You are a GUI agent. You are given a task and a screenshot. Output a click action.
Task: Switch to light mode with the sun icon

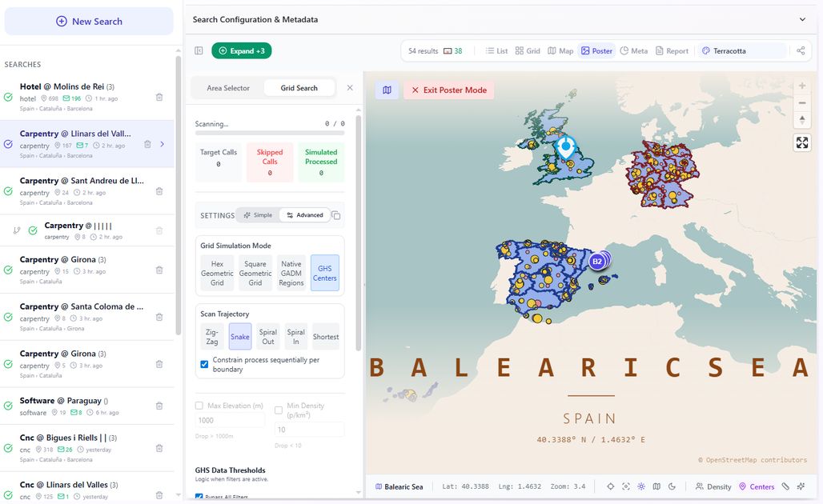point(641,486)
